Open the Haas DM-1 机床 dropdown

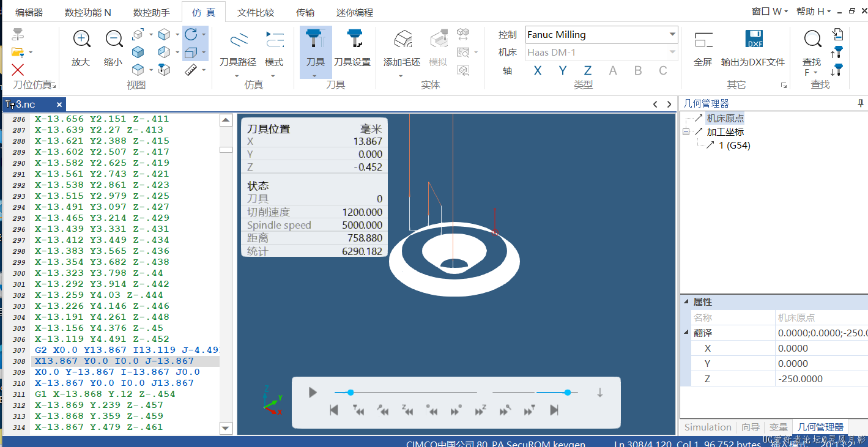tap(673, 53)
